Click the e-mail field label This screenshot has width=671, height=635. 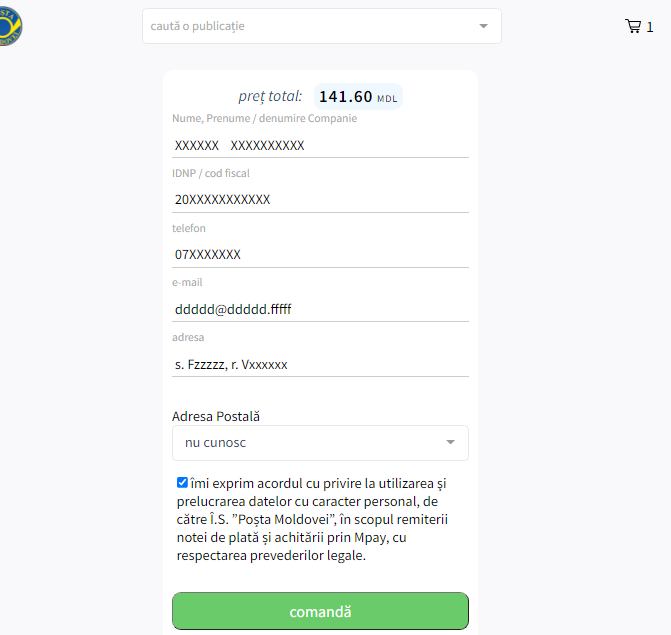click(187, 282)
